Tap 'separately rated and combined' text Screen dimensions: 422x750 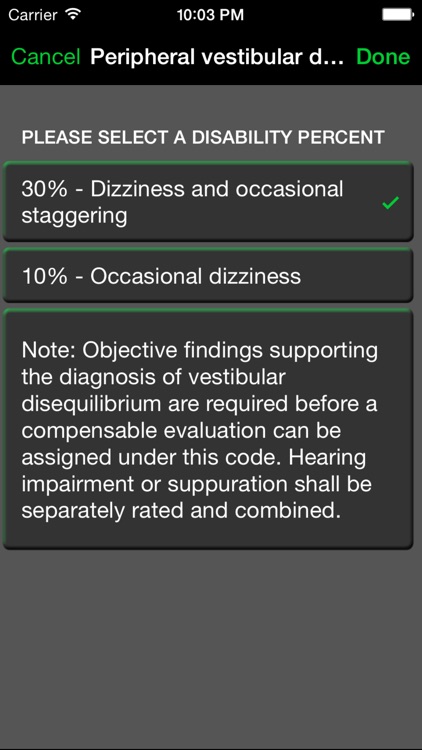[181, 510]
